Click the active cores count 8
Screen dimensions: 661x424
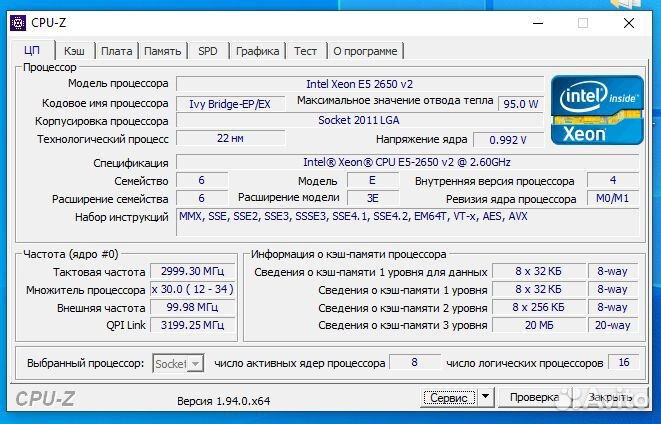point(414,362)
